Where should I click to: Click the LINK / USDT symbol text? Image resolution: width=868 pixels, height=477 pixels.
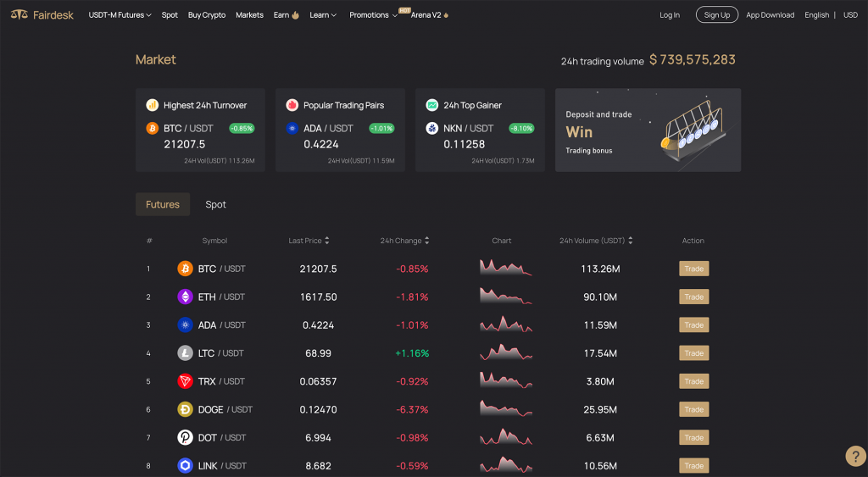(222, 466)
